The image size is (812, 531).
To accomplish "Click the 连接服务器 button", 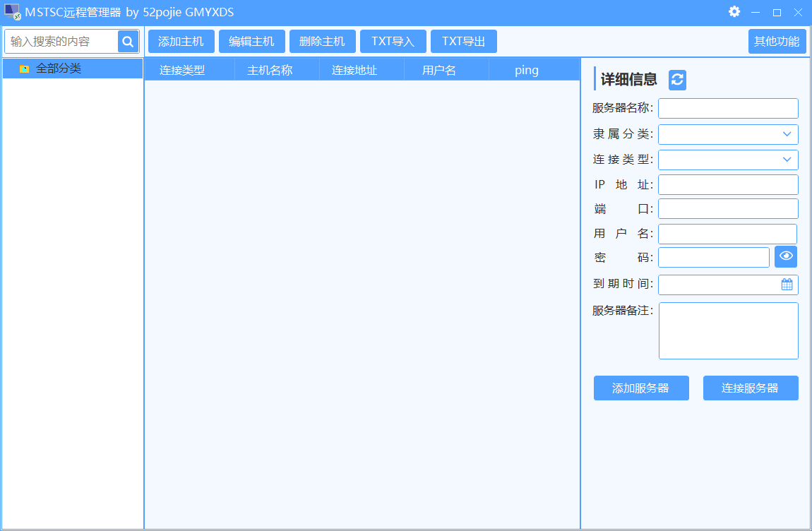I will point(751,388).
